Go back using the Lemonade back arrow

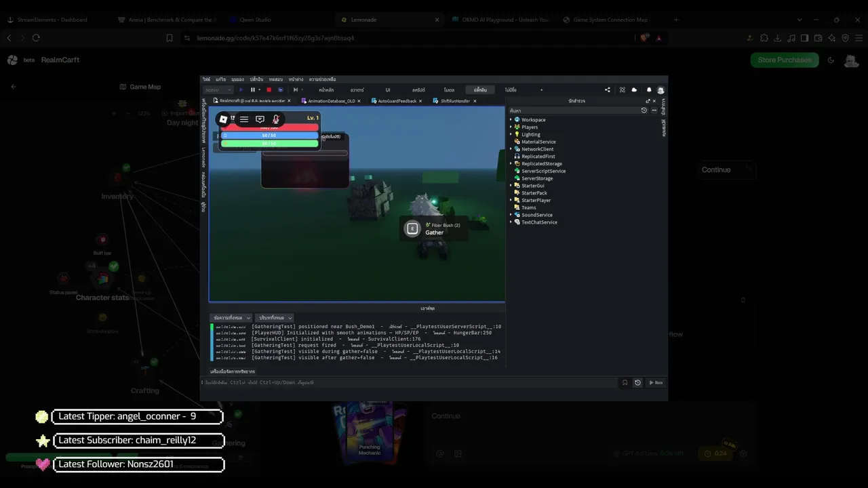pos(13,87)
